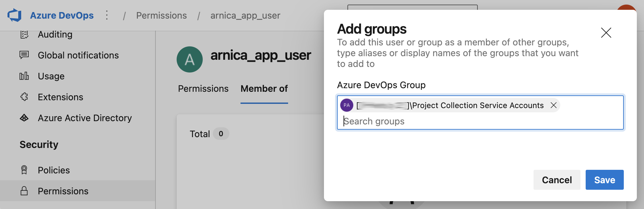Click the Azure Active Directory icon
The image size is (644, 209).
point(24,118)
